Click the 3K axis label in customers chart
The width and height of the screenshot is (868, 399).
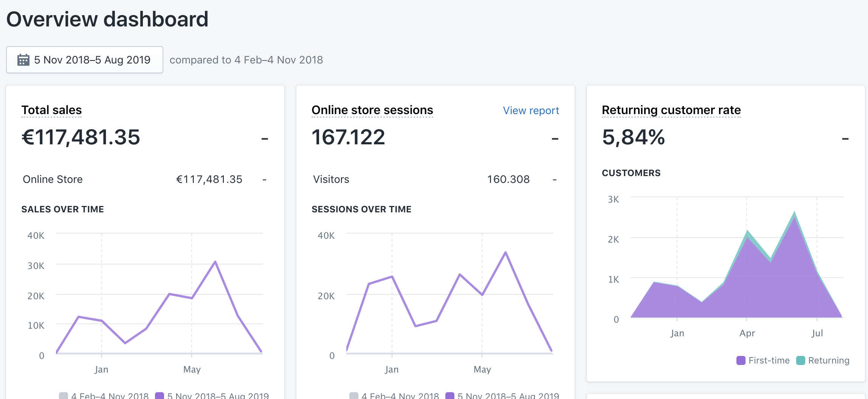[x=613, y=199]
